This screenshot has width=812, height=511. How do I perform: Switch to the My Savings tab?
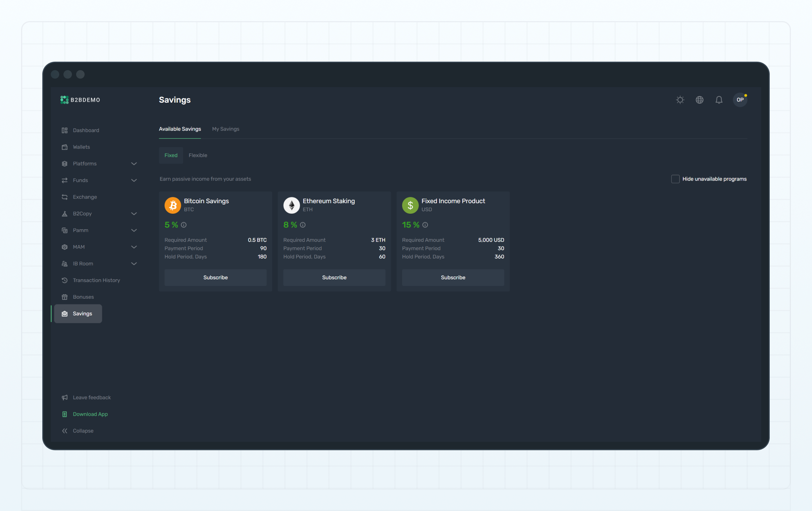[226, 129]
